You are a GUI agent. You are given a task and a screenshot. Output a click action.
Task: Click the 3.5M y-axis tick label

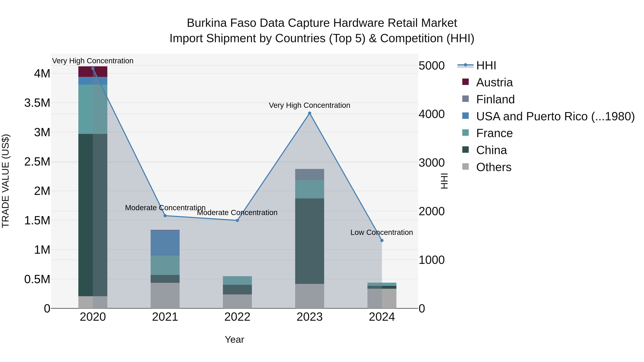point(37,103)
